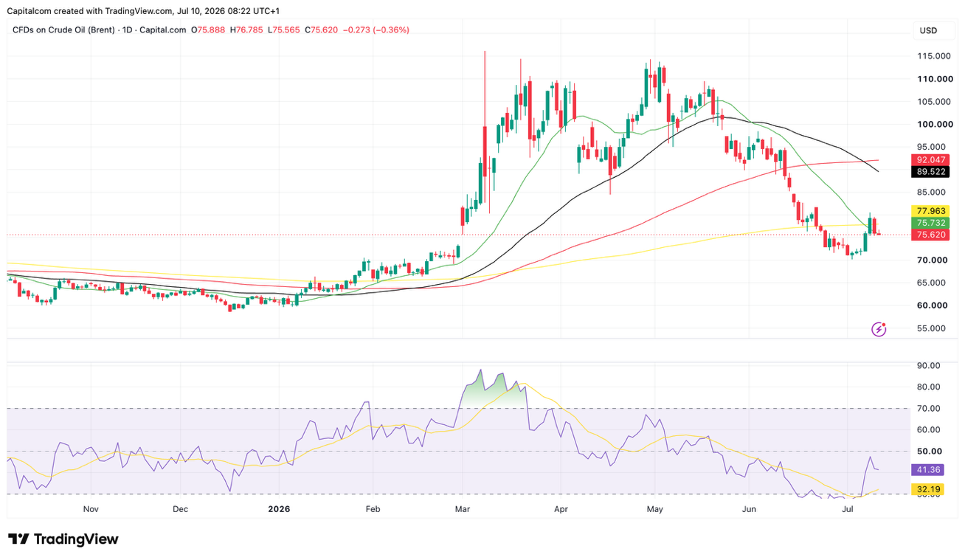
Task: Click the green 75.732 price label
Action: 931,222
